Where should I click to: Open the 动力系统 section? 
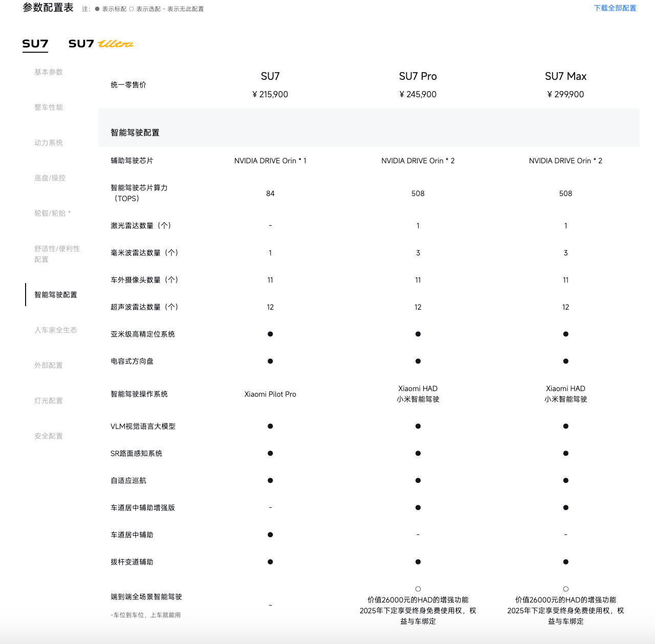click(48, 143)
